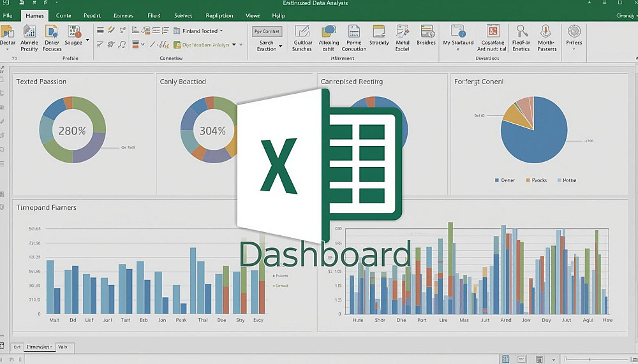The width and height of the screenshot is (638, 364).
Task: Expand the status bar view dropdown arrow
Action: coord(553,360)
